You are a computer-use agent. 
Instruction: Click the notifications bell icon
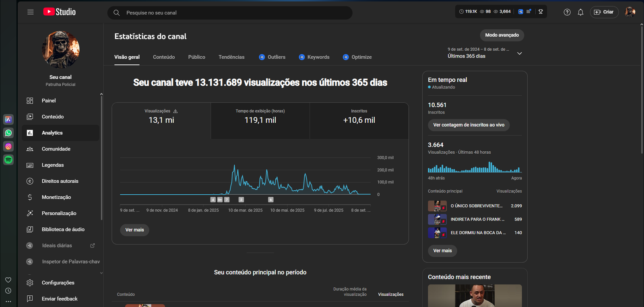point(580,12)
